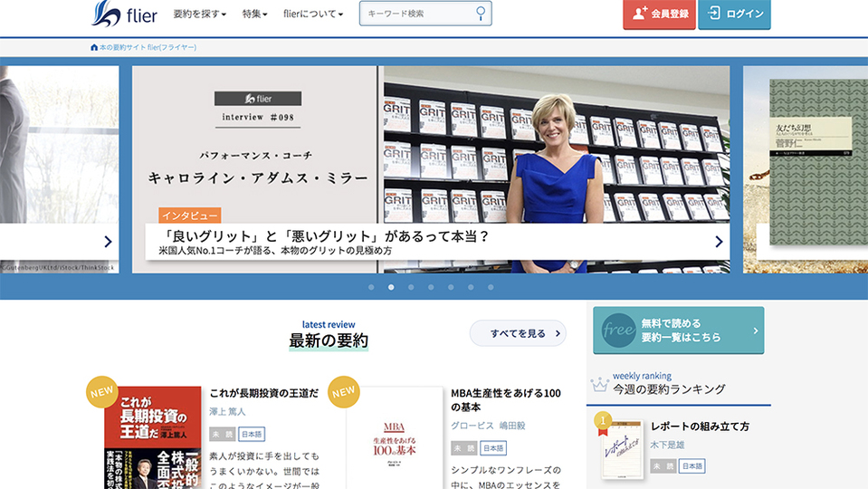Open the 無料で読める要約一覧 free banner
Screen dimensions: 868x489
tap(679, 330)
